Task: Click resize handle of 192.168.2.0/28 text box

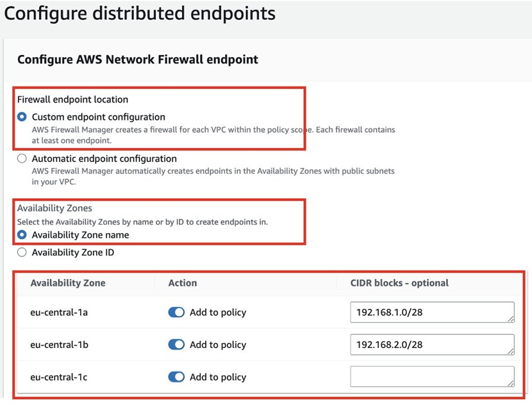Action: click(511, 351)
